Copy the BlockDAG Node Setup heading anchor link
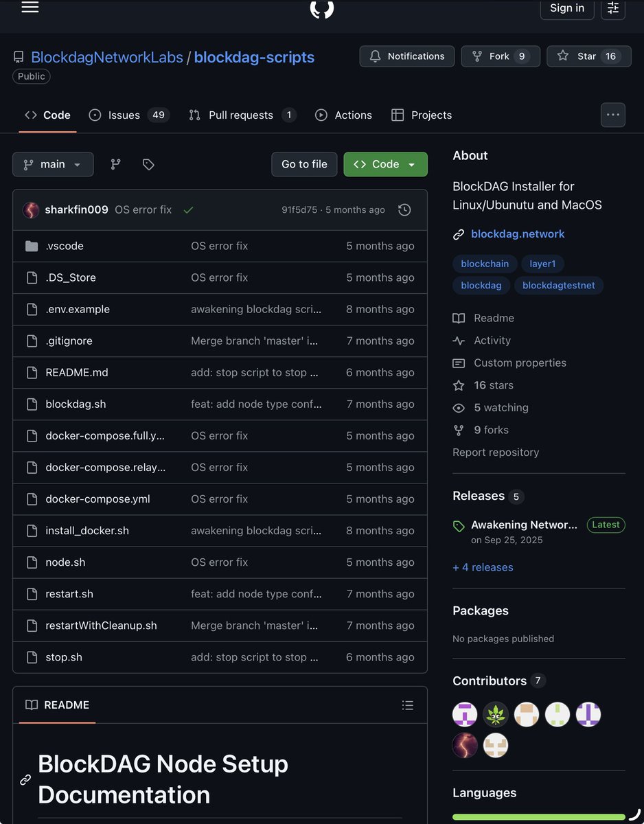The height and width of the screenshot is (824, 644). (25, 779)
